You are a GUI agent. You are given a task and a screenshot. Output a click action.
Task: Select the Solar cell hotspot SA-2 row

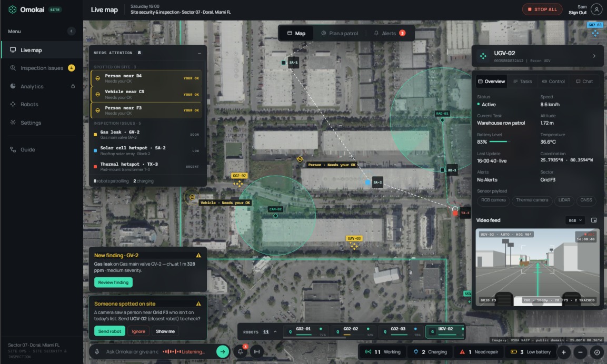[147, 150]
